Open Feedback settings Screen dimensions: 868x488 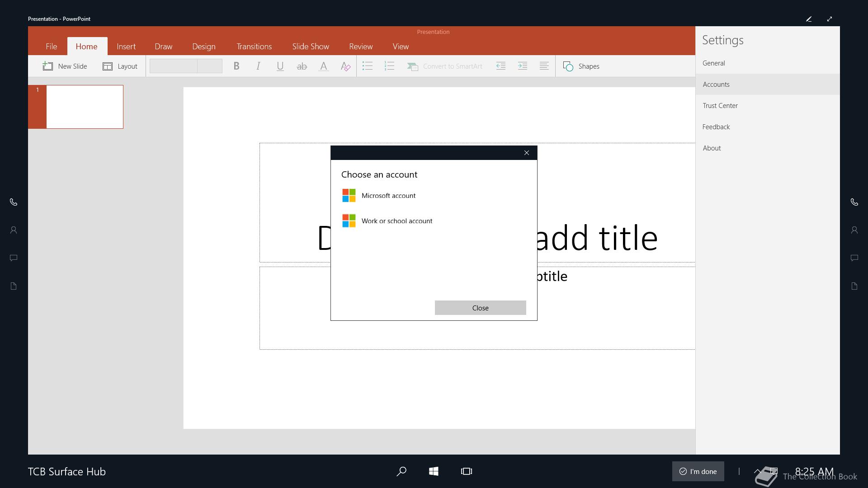click(767, 127)
